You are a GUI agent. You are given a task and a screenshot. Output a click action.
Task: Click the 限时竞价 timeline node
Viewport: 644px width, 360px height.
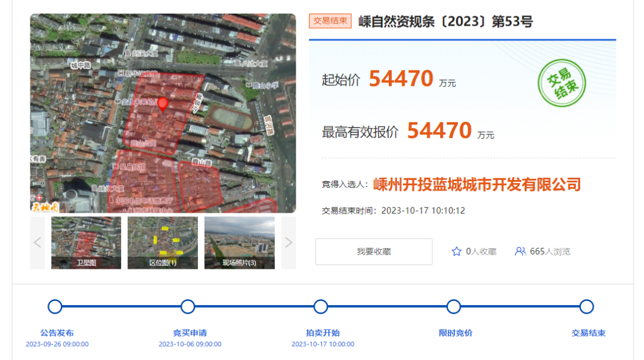tap(454, 307)
